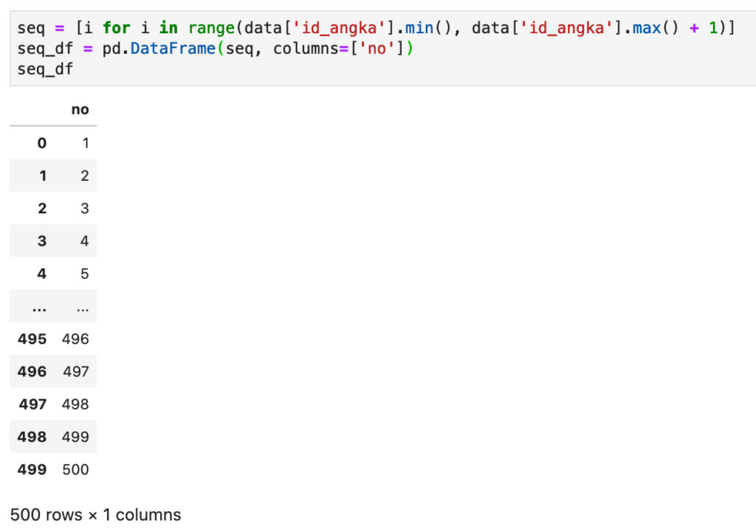Click the '500 rows × 1 columns' summary text
Image resolution: width=756 pixels, height=532 pixels.
[95, 515]
